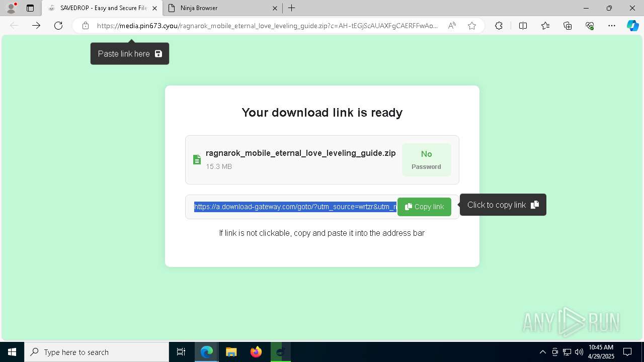Click the address bar URL

pos(267,26)
